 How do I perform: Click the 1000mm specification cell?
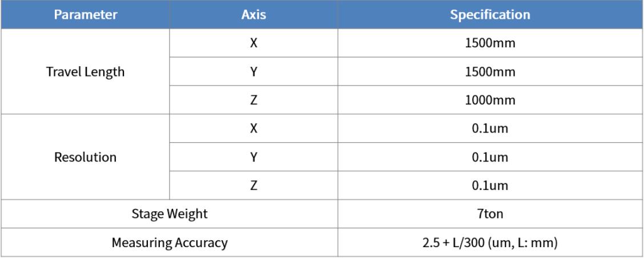coord(490,100)
